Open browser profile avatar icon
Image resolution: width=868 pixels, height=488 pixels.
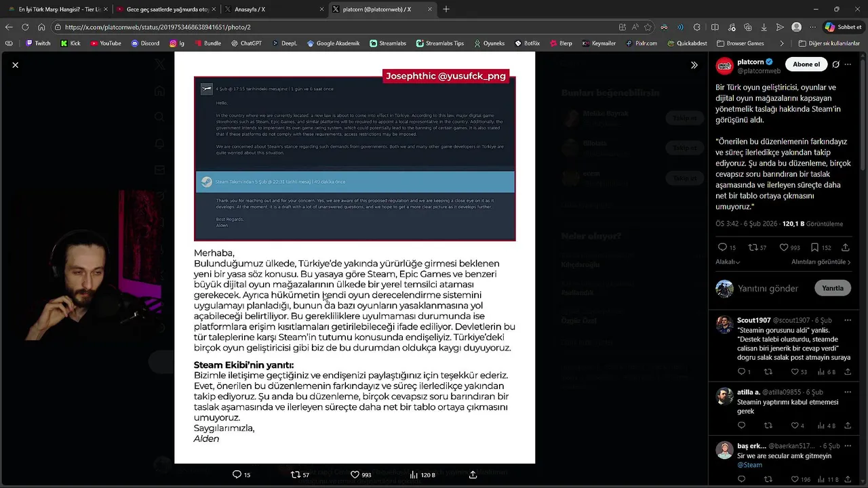point(796,27)
